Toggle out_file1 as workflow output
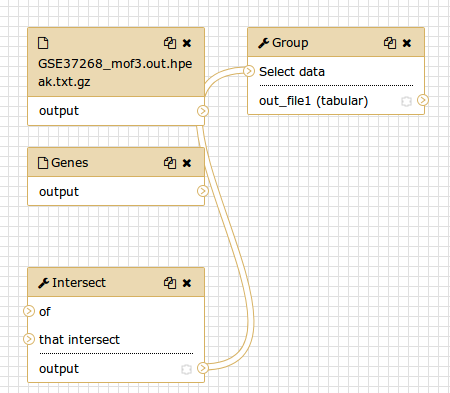Image resolution: width=450 pixels, height=393 pixels. tap(406, 101)
